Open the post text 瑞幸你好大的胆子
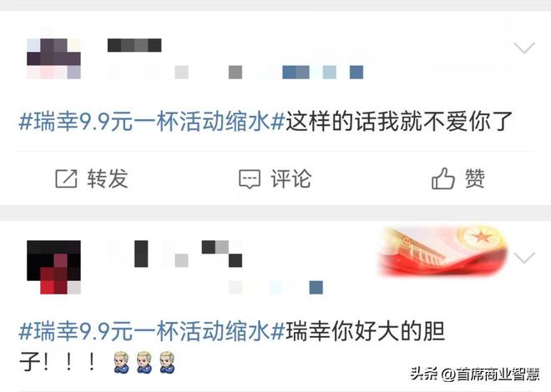This screenshot has height=392, width=551. [x=232, y=346]
